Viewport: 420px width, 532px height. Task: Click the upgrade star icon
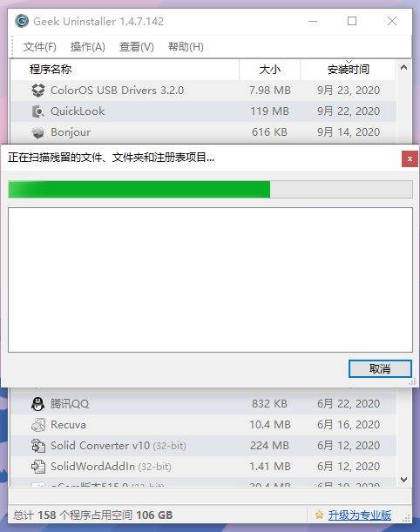point(319,515)
